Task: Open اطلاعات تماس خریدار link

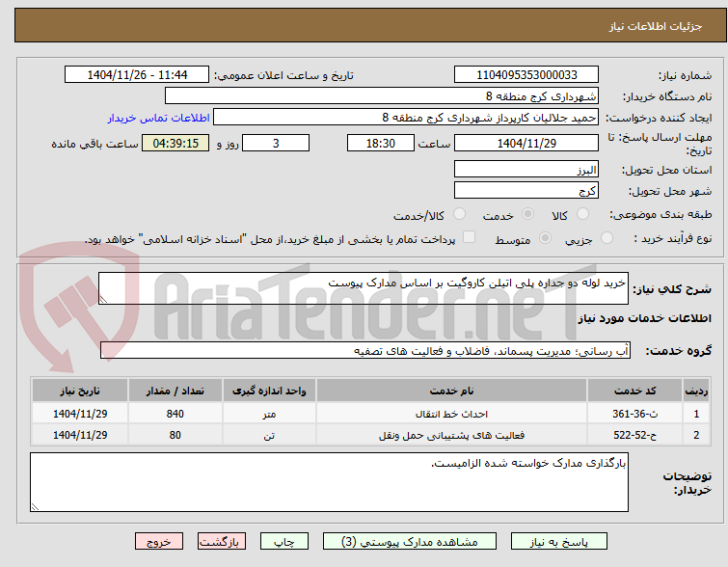Action: [x=159, y=118]
